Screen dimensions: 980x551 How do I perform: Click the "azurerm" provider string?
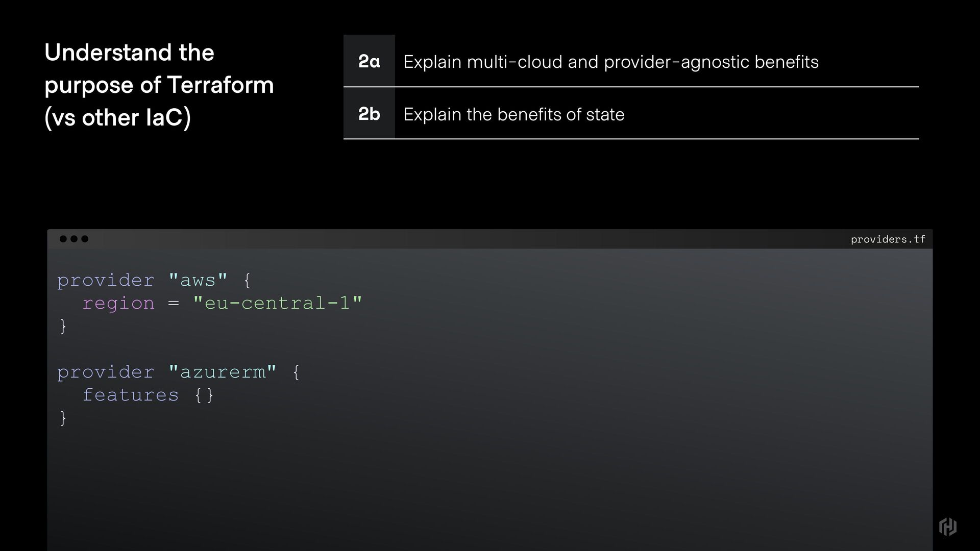tap(223, 372)
